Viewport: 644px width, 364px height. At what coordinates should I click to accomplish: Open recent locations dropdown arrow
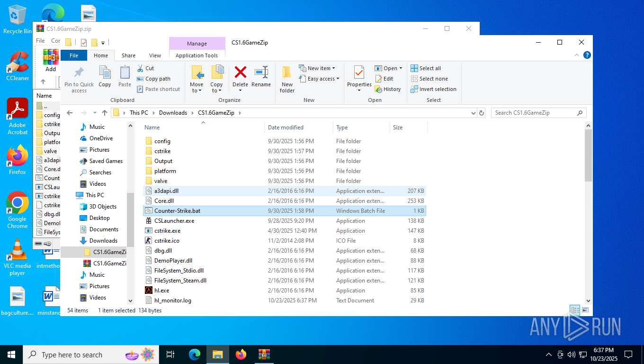(95, 113)
